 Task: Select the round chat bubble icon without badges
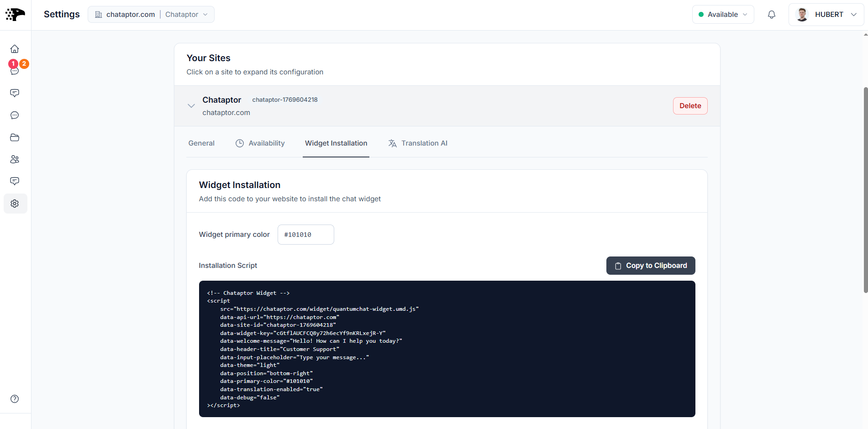(15, 115)
